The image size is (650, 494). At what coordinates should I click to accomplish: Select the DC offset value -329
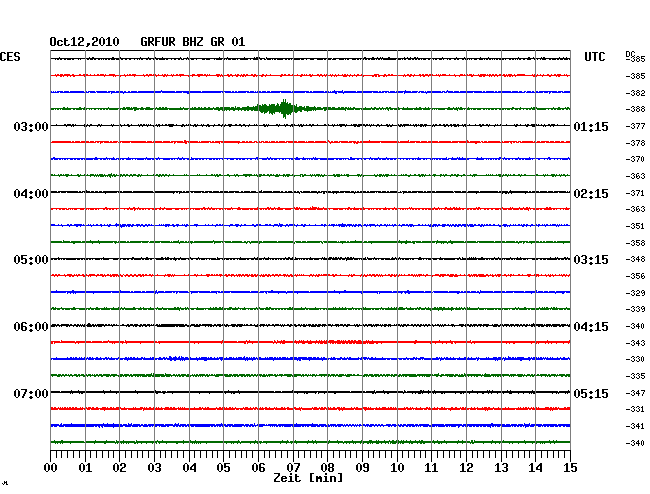pyautogui.click(x=635, y=293)
